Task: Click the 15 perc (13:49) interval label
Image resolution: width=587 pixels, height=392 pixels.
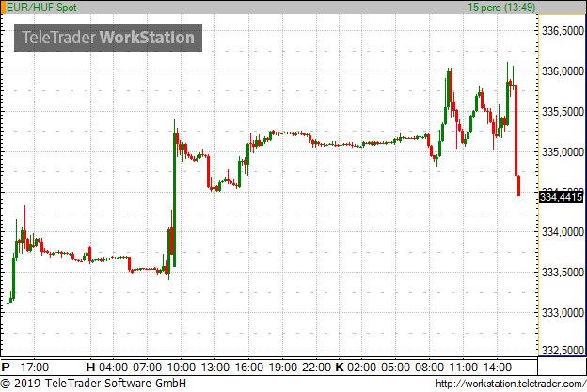Action: pos(501,8)
